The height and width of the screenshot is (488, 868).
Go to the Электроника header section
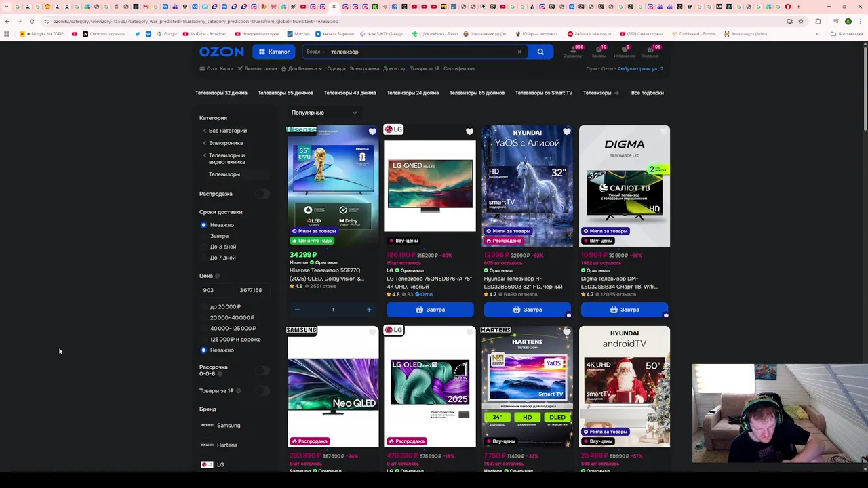click(x=364, y=68)
